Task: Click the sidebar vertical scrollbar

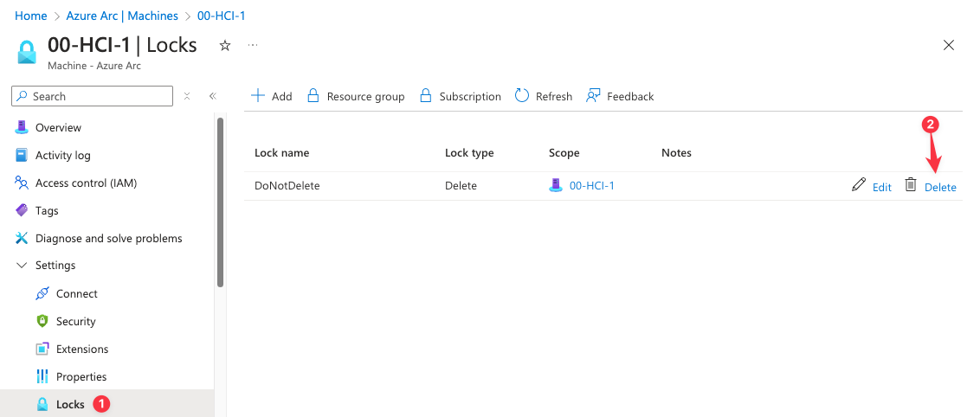Action: coord(220,202)
